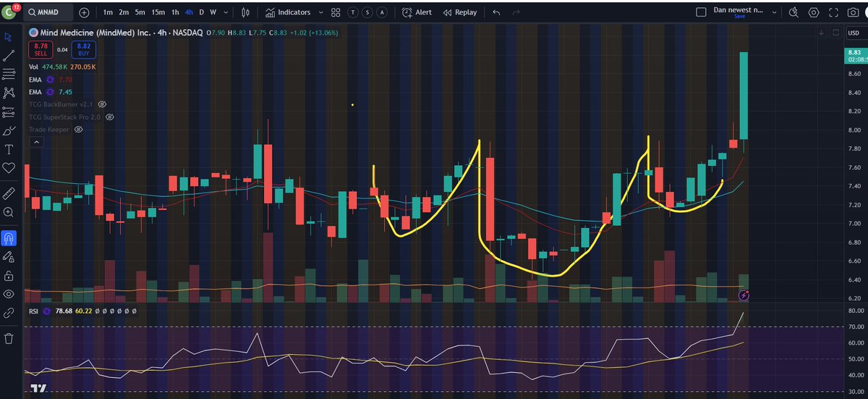
Task: Click the T circle toolbar button
Action: [x=352, y=12]
